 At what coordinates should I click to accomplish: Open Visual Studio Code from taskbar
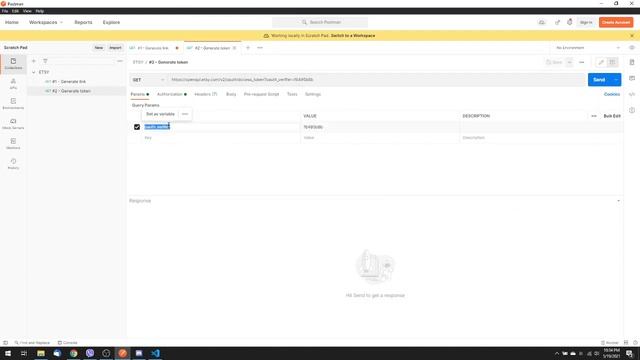point(156,353)
